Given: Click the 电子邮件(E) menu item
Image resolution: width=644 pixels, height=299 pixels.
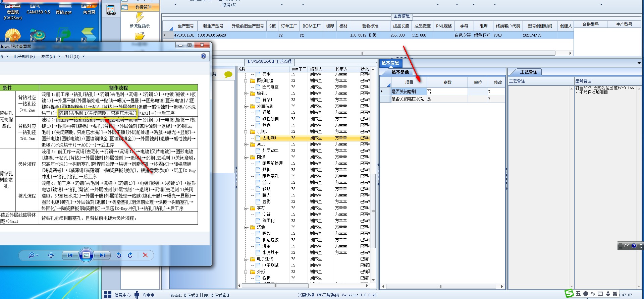Looking at the screenshot, I should click(x=24, y=56).
